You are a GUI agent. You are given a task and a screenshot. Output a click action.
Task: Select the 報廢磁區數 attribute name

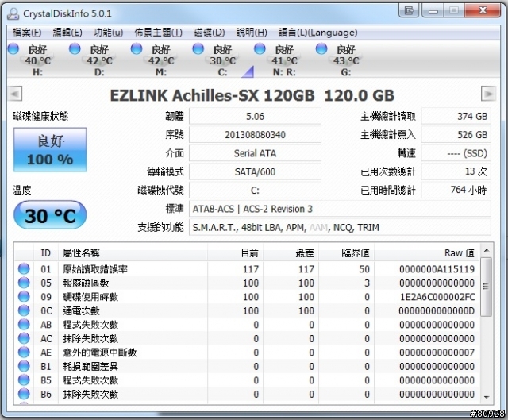tap(86, 283)
